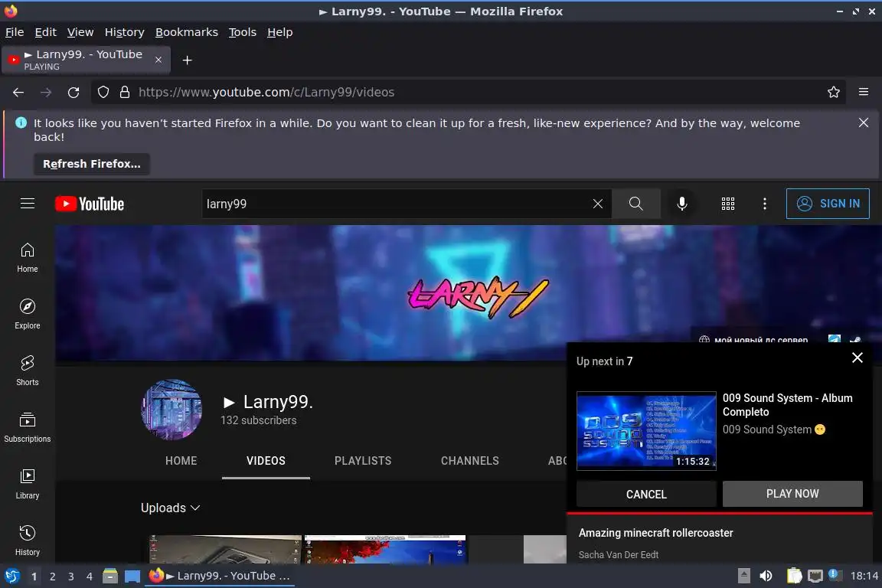882x588 pixels.
Task: Open the volume control in system tray
Action: pos(766,576)
